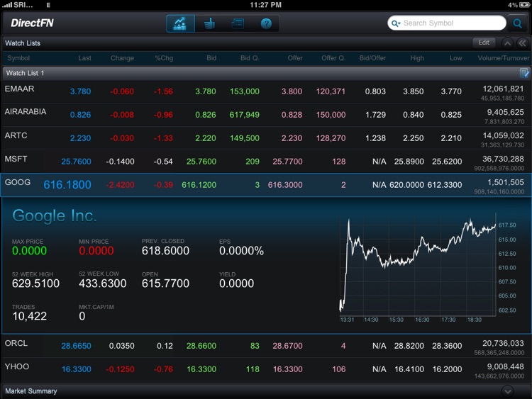Click ARTC offer quantity 128,270
Viewport: 532px width, 399px height.
331,138
